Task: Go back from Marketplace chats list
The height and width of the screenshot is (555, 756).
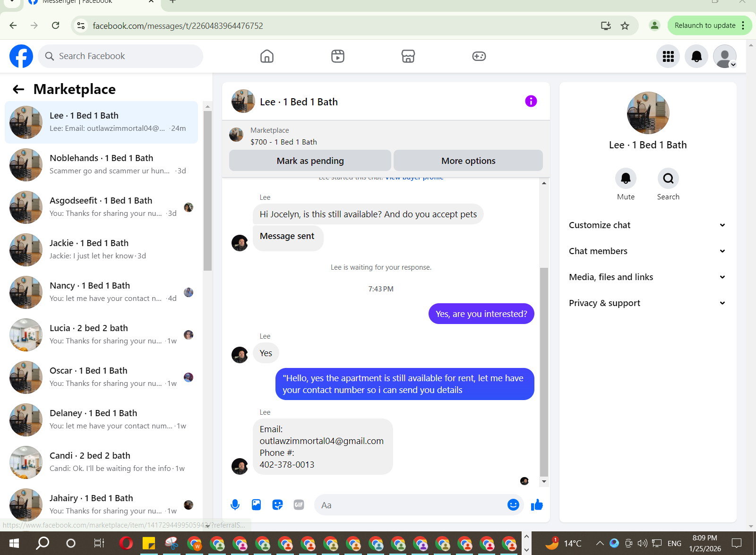Action: click(x=18, y=89)
